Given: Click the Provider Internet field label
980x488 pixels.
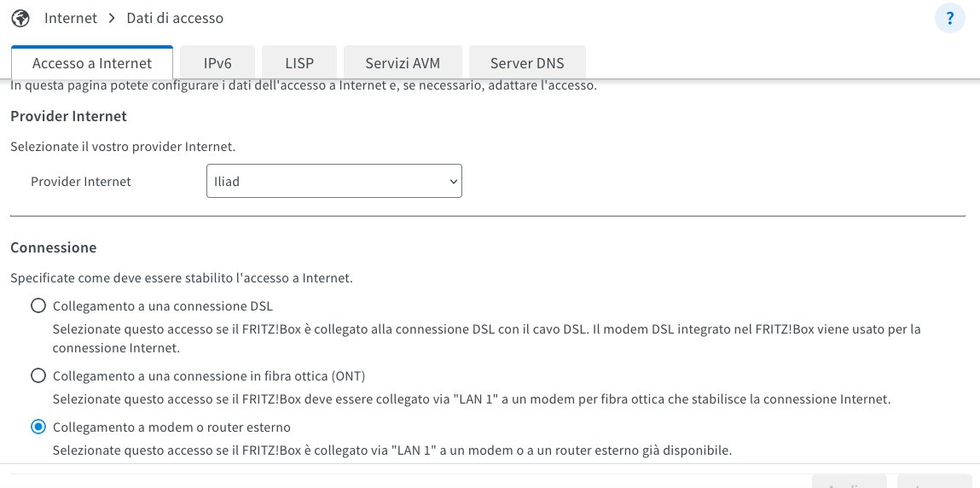Looking at the screenshot, I should 81,182.
